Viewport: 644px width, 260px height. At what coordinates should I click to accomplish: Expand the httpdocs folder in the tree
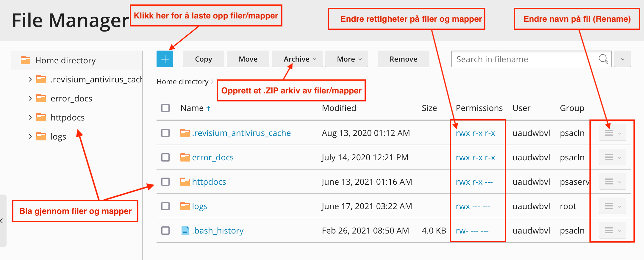pos(30,118)
